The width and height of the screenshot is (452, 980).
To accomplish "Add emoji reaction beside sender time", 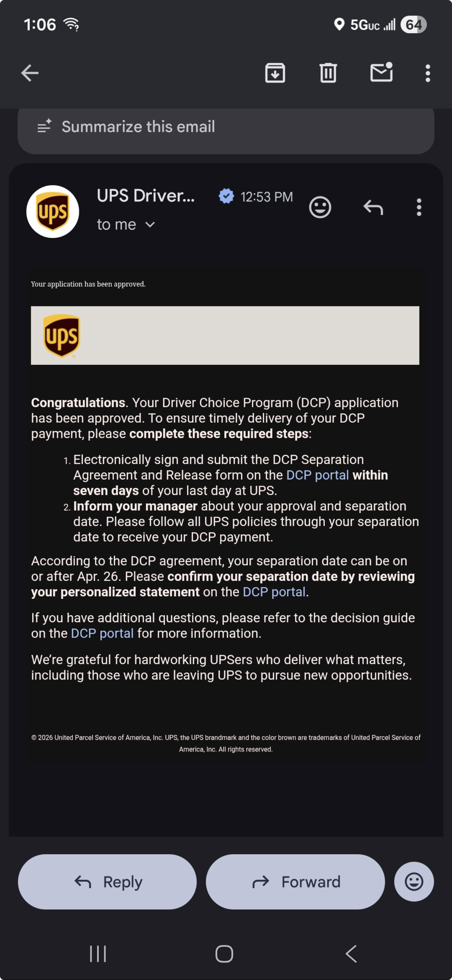I will [x=320, y=207].
